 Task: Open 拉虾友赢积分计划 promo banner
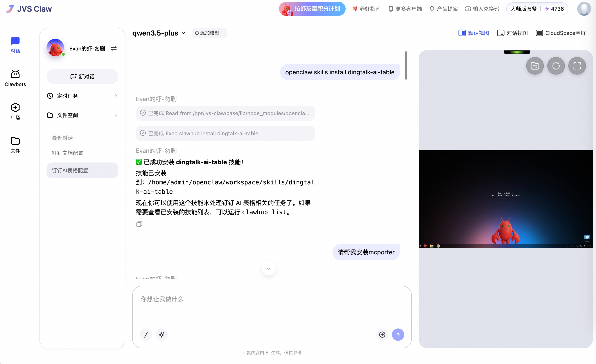pos(312,9)
